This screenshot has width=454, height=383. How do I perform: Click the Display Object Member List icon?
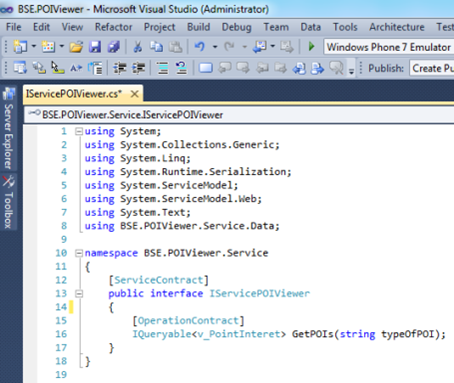click(x=20, y=68)
